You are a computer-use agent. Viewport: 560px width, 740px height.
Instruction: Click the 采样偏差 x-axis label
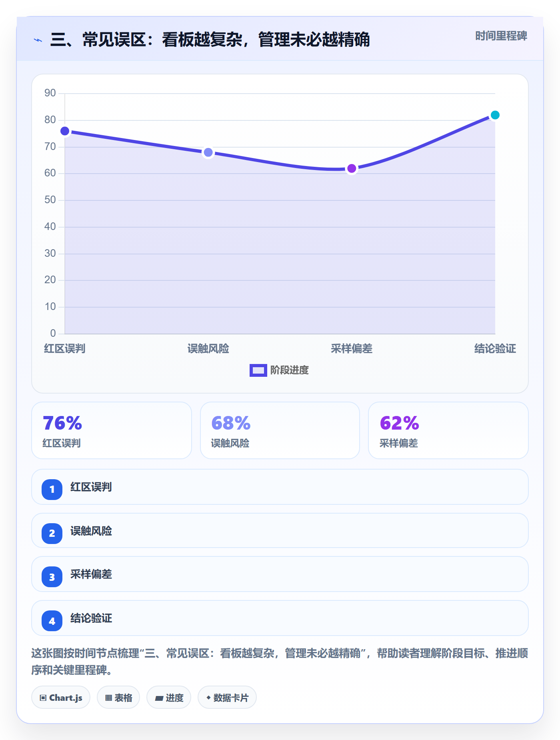[x=352, y=349]
